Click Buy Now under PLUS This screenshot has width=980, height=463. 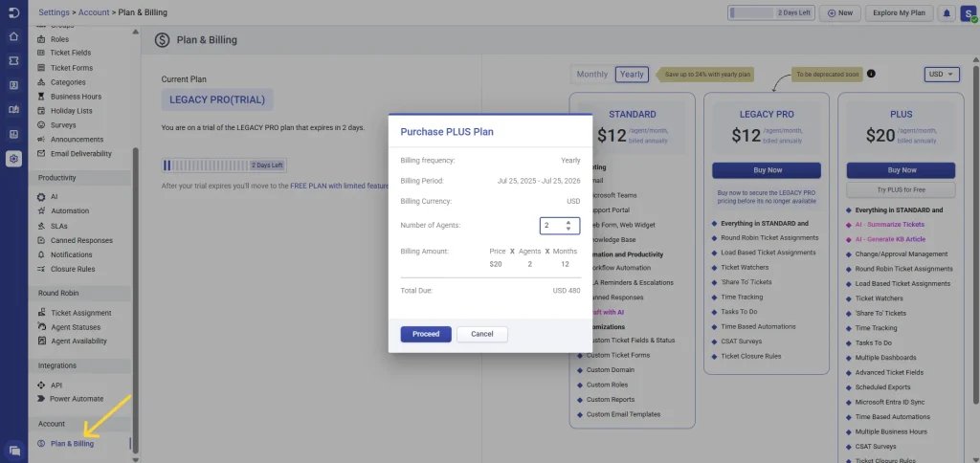point(901,170)
